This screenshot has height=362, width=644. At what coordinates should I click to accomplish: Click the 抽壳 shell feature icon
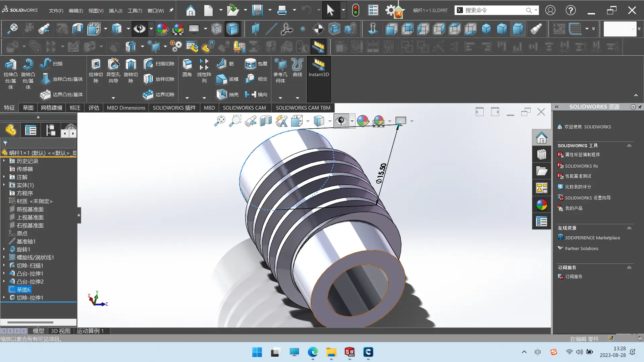221,95
